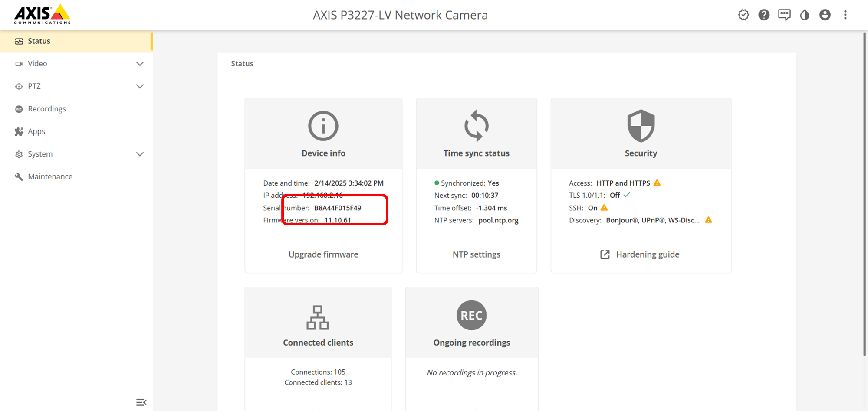Open NTP settings link
Viewport: 868px width, 411px height.
[476, 254]
